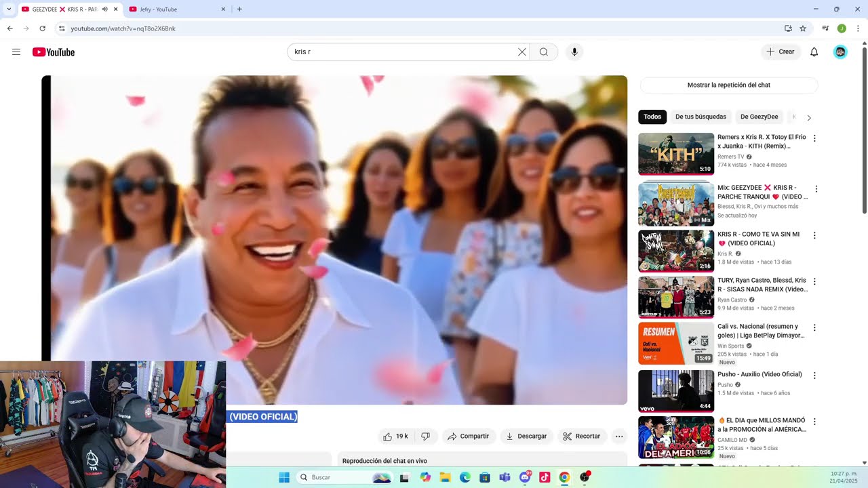Click the magnifier search button
868x488 pixels.
(x=544, y=52)
